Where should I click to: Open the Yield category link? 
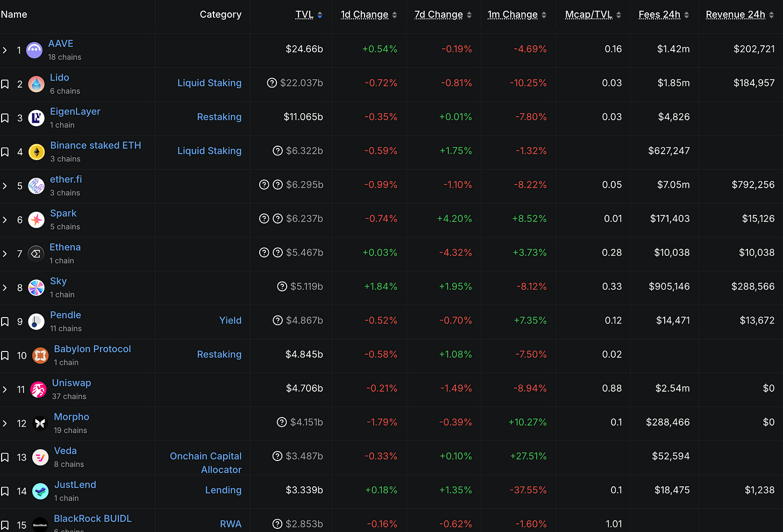tap(230, 320)
